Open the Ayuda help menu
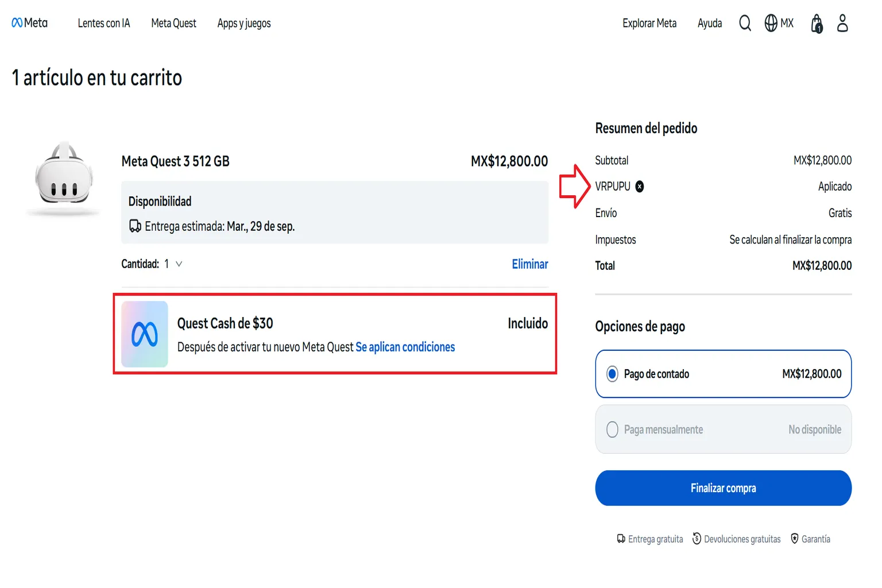This screenshot has width=882, height=588. pyautogui.click(x=710, y=24)
